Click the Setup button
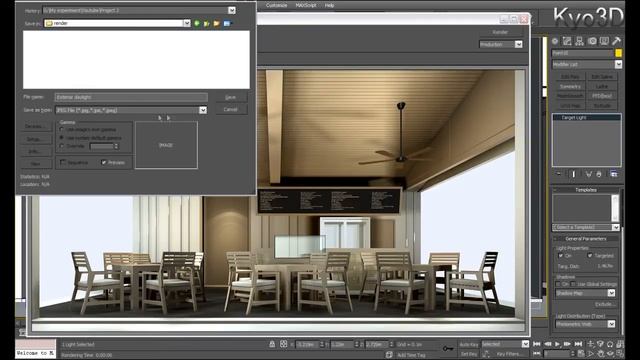 click(x=36, y=139)
